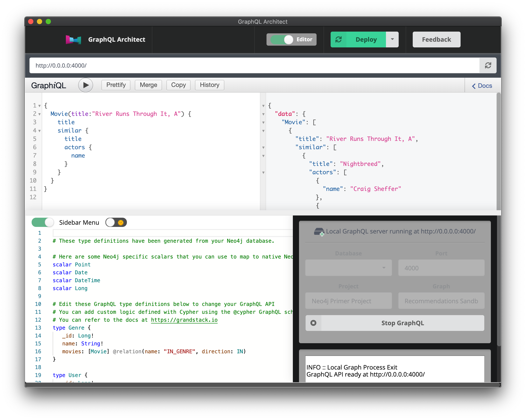The height and width of the screenshot is (420, 526).
Task: Click the stop icon on the Stop GraphQL button
Action: click(313, 323)
